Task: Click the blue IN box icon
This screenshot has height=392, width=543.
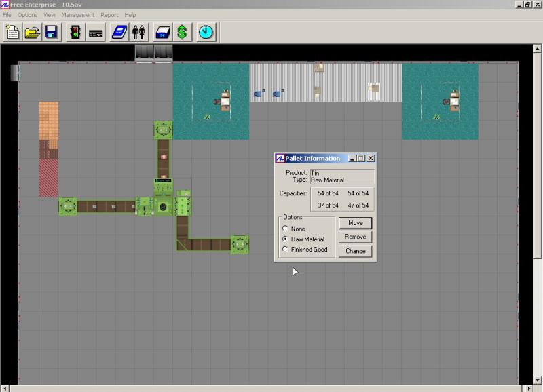Action: pos(163,32)
